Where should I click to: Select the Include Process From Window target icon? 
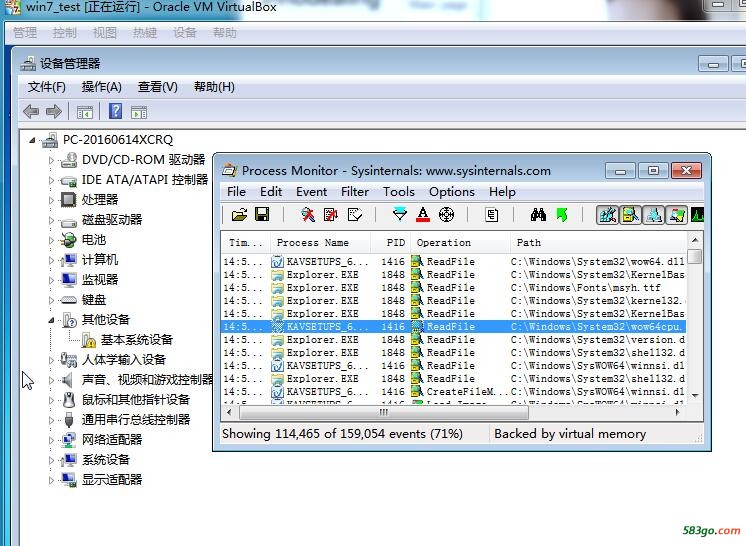(x=446, y=215)
